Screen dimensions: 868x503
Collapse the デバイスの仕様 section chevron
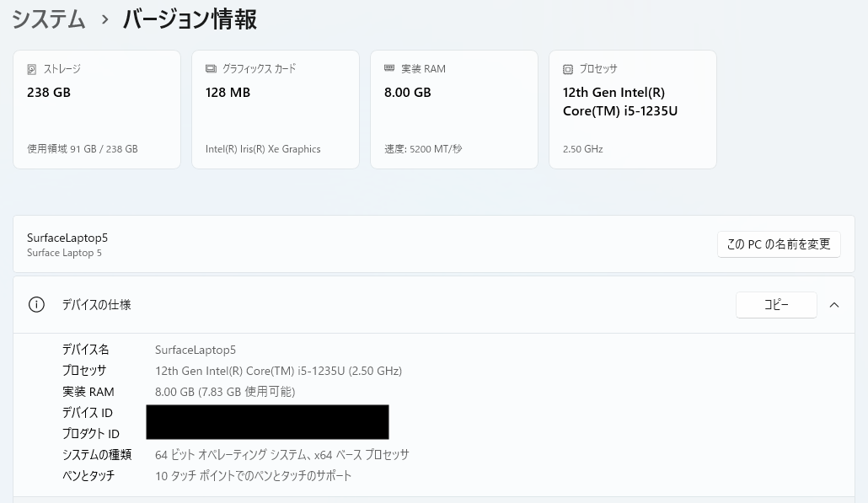tap(834, 305)
